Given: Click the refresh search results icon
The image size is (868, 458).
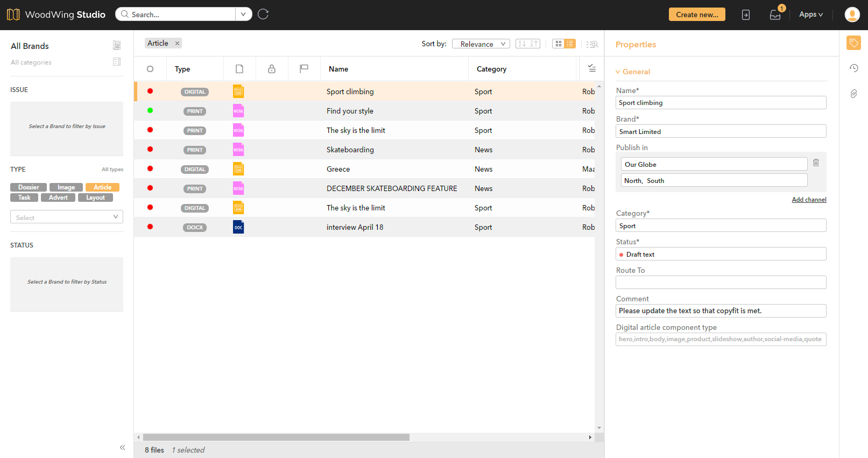Looking at the screenshot, I should [263, 14].
